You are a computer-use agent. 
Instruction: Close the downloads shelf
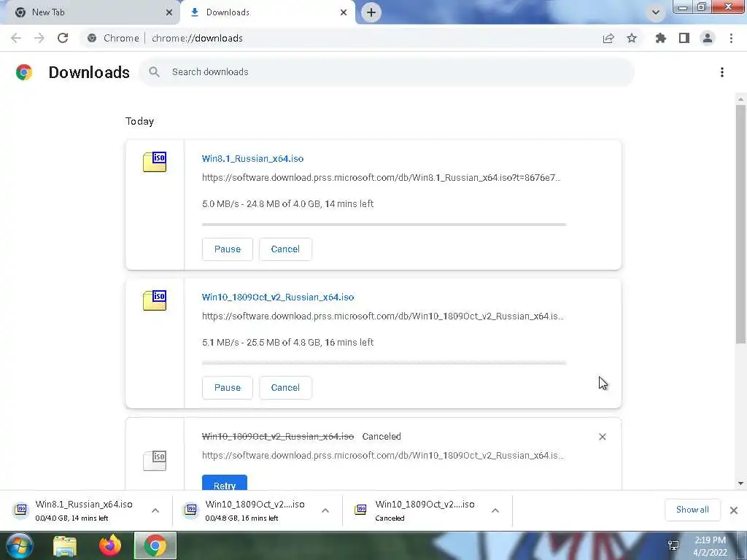point(734,510)
